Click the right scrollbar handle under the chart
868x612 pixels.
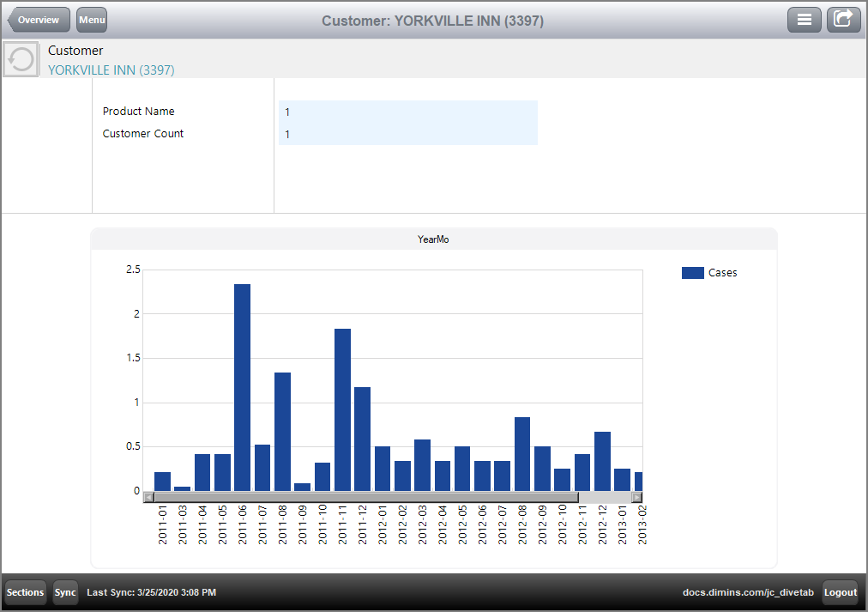[x=636, y=496]
